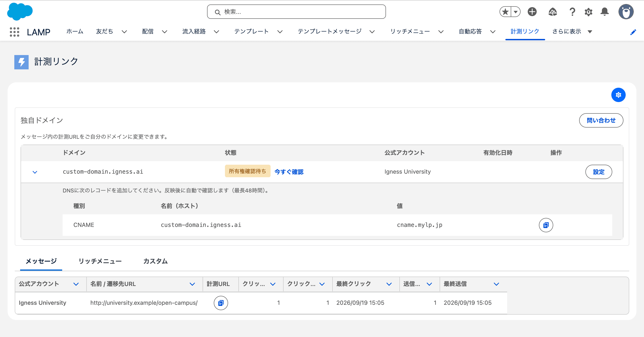Open the 公式アカウント column menu chevron
This screenshot has width=644, height=337.
point(76,284)
